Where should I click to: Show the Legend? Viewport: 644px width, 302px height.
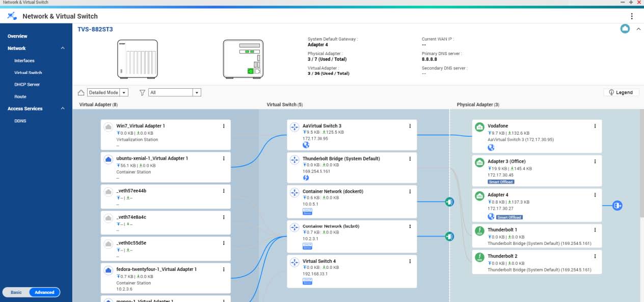pos(621,92)
